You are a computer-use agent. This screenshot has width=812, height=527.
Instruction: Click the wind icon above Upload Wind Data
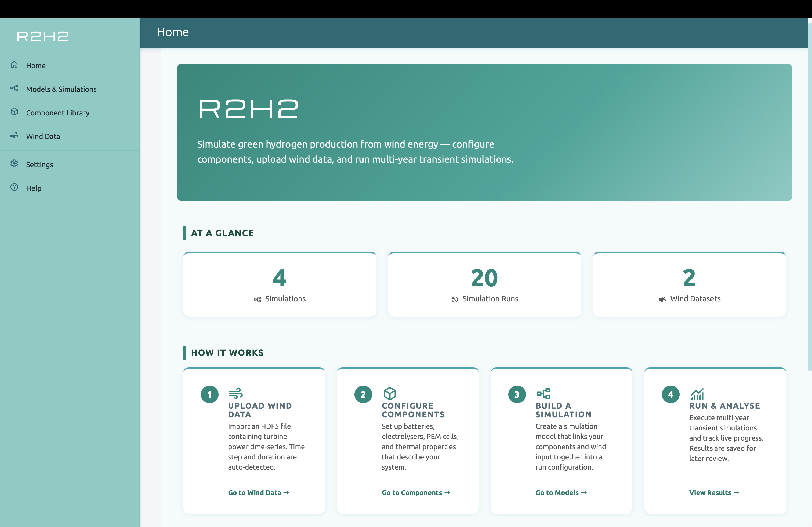[x=236, y=393]
